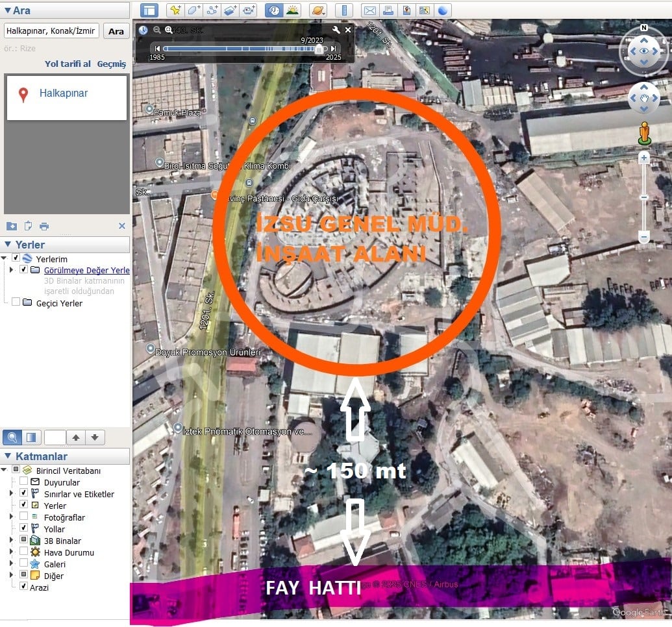The width and height of the screenshot is (672, 627).
Task: Open the planet switcher (Saturn) icon
Action: 317,10
